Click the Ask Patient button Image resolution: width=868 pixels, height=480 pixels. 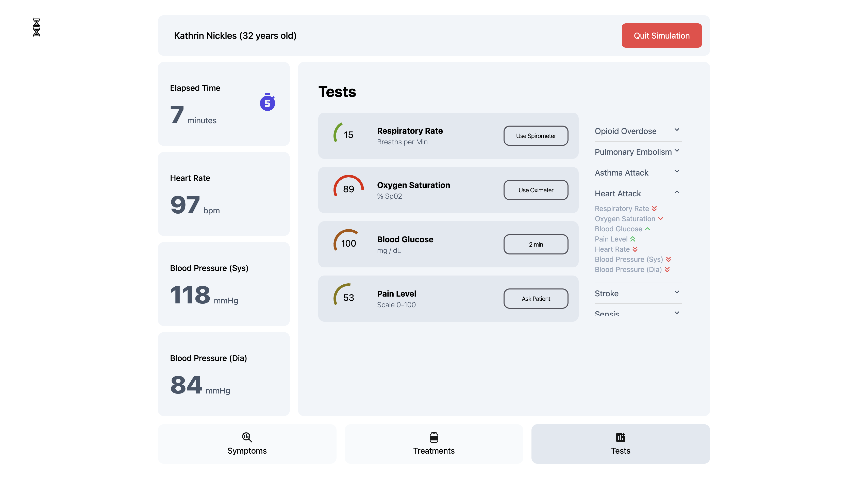[536, 298]
